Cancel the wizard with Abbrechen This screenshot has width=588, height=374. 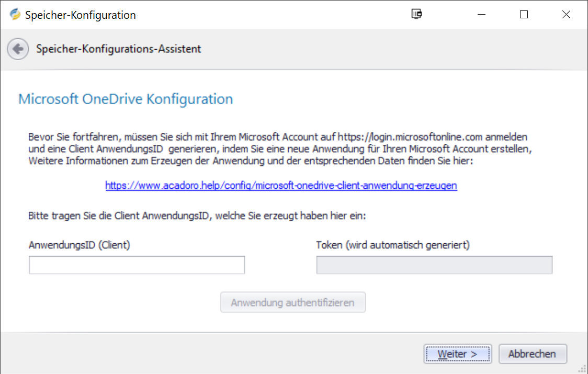click(532, 354)
